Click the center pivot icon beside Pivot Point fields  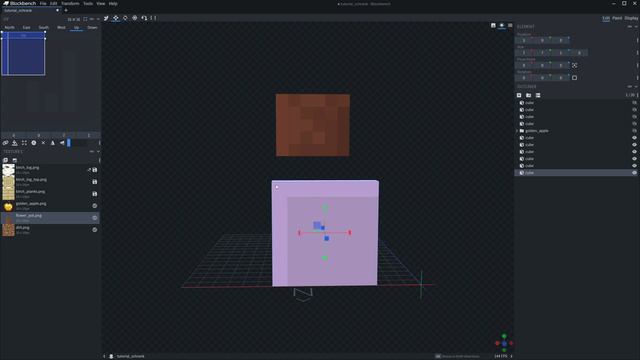(x=574, y=65)
